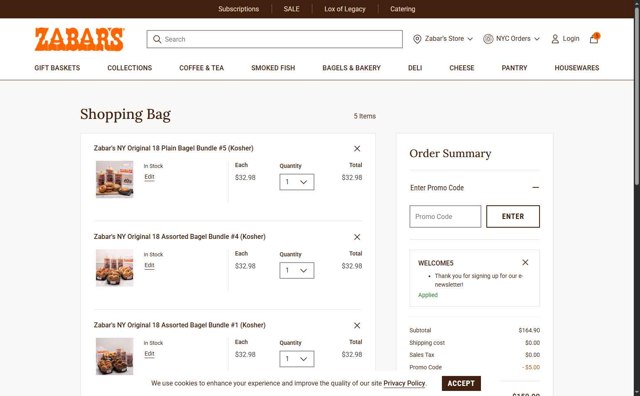Image resolution: width=640 pixels, height=396 pixels.
Task: Click title 'Zabar's NY Original 18 Assorted Bagel Bundle #1 (Kosher)'
Action: pyautogui.click(x=180, y=325)
